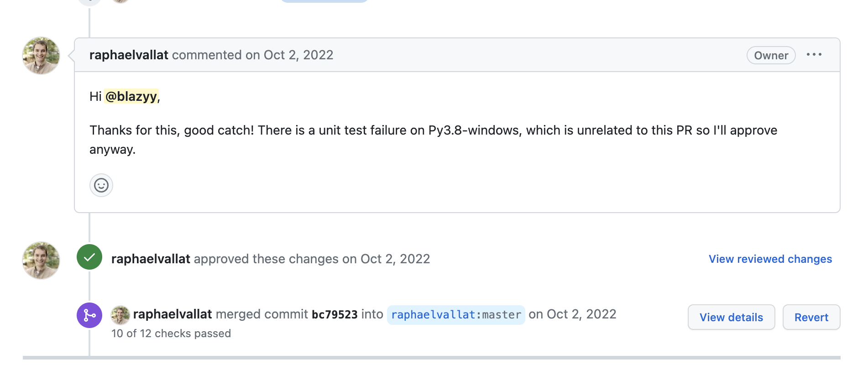Click raphaelvallat in the approval line
868x365 pixels.
coord(151,259)
